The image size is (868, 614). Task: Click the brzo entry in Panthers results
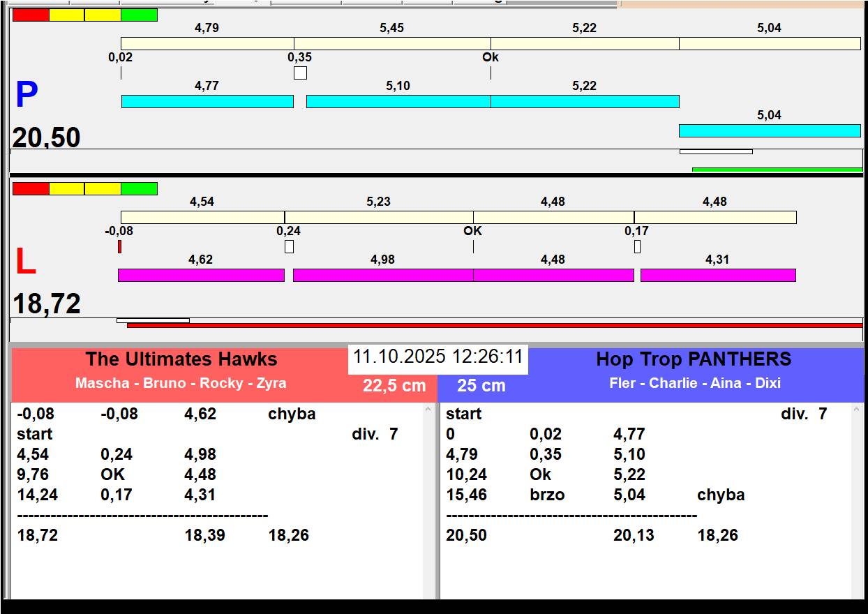coord(547,495)
